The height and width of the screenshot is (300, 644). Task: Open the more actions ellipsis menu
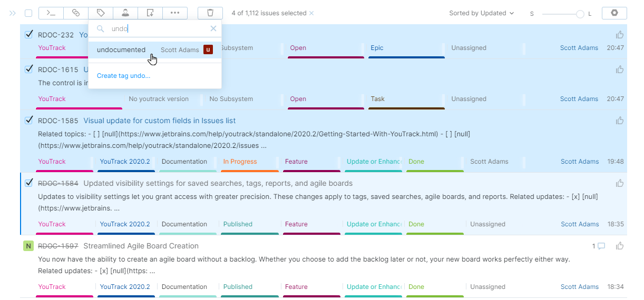pyautogui.click(x=175, y=13)
